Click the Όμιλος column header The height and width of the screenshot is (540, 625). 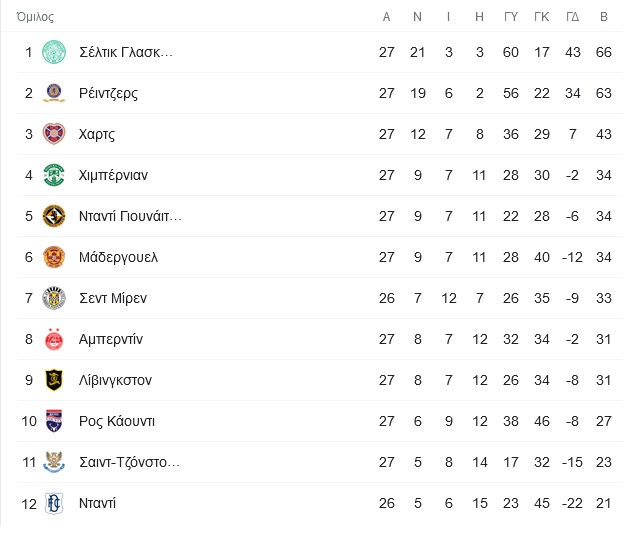35,17
